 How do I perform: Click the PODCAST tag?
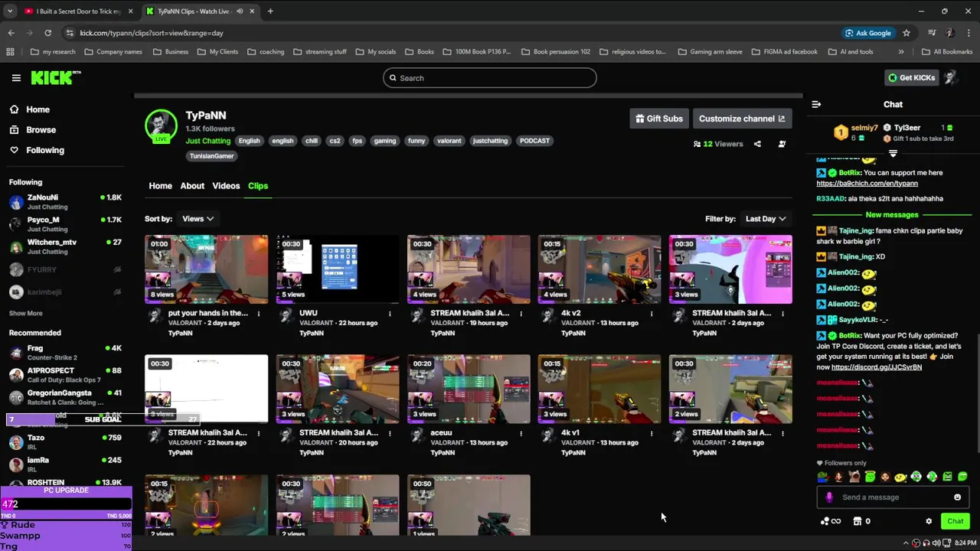[534, 141]
